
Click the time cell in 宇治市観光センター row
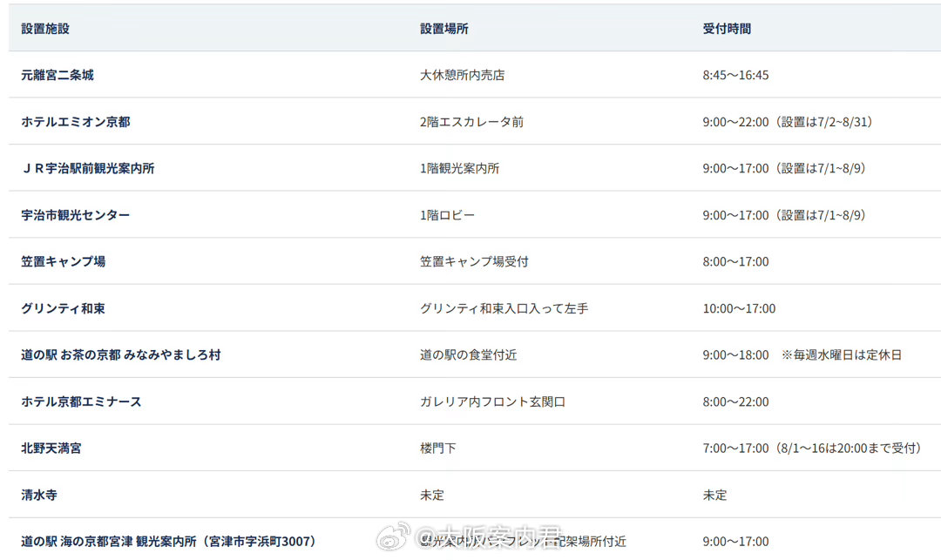point(784,214)
